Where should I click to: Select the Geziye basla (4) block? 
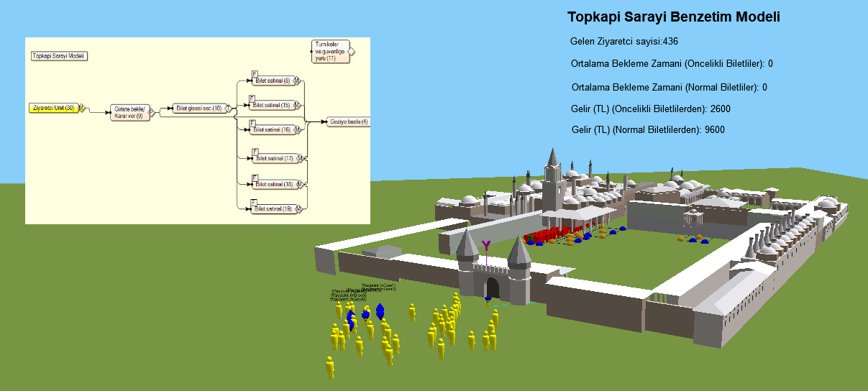point(348,121)
